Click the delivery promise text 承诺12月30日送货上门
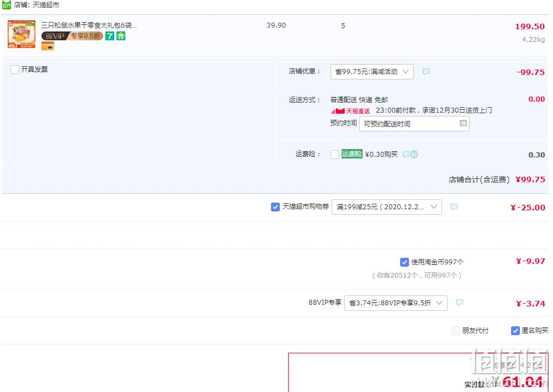Image resolution: width=553 pixels, height=392 pixels. (457, 110)
